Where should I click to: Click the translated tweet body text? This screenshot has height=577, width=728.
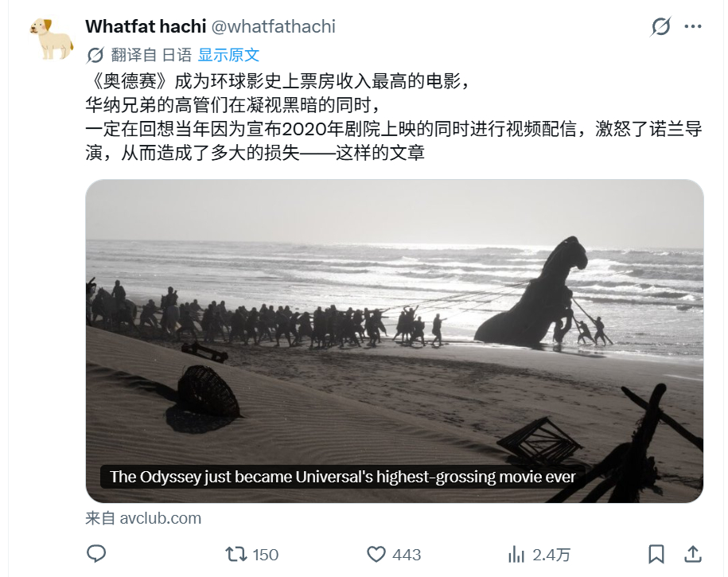[x=394, y=117]
